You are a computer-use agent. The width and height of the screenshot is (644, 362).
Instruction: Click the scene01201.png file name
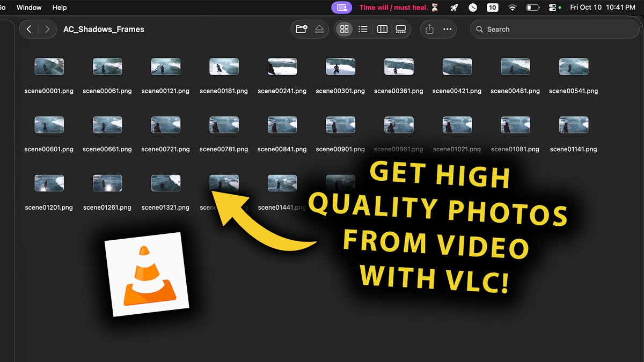click(49, 208)
